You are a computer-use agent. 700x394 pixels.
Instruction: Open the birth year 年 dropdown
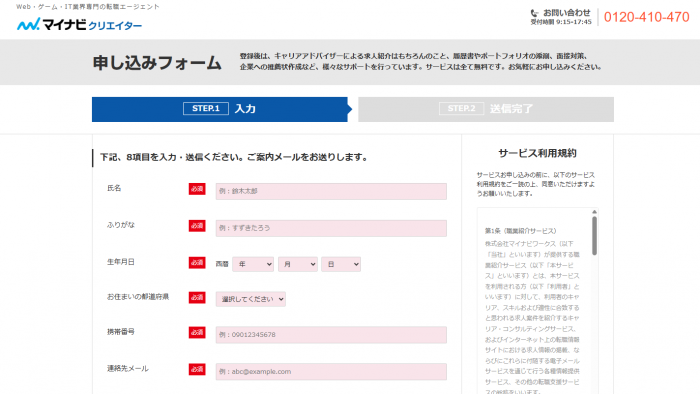(253, 264)
